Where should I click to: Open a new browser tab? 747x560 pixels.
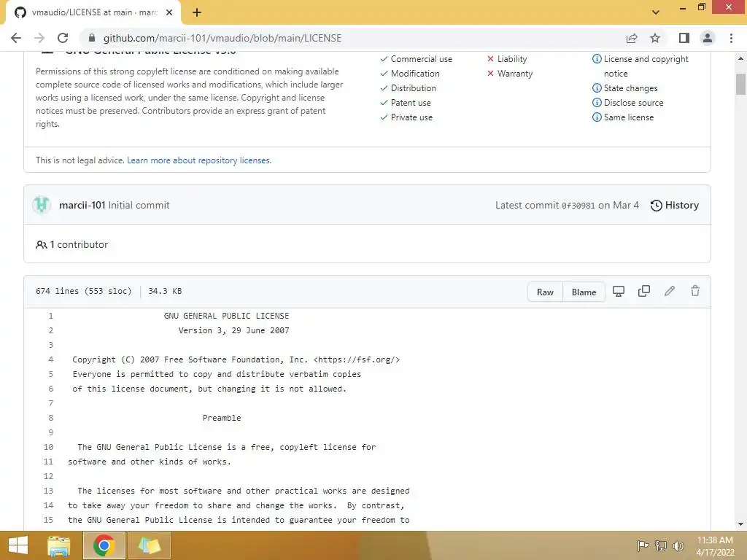197,12
